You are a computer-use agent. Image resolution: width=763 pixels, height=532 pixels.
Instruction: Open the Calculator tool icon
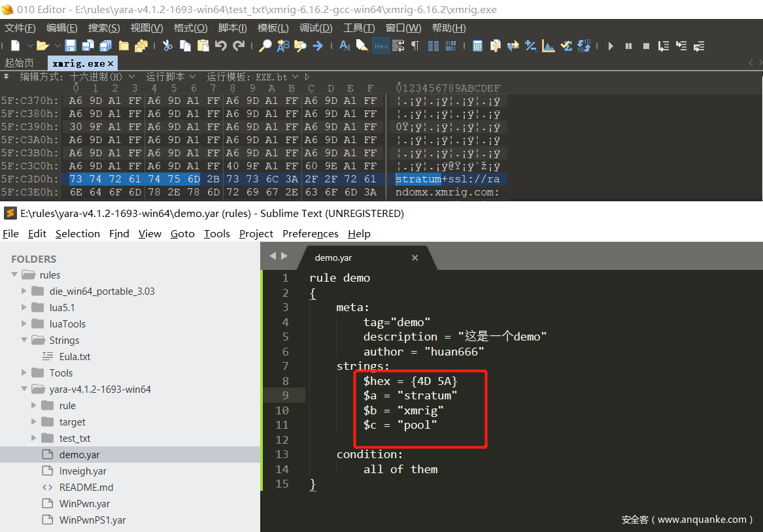[478, 46]
